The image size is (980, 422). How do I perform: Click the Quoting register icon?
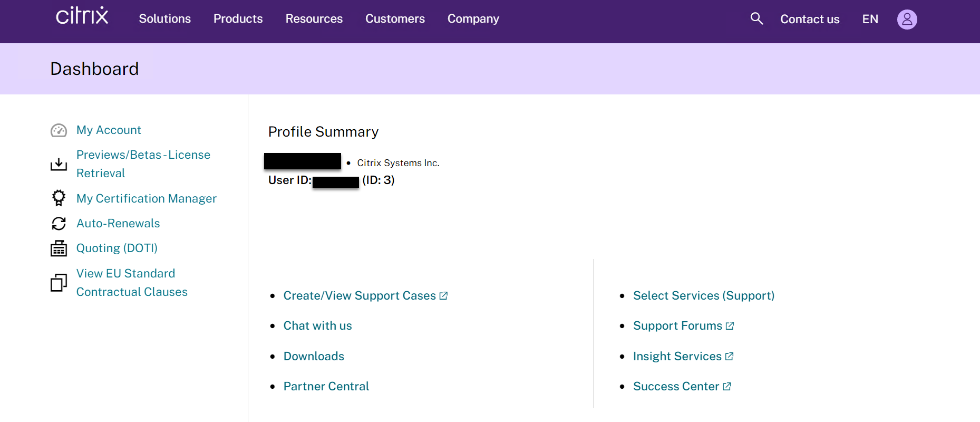tap(59, 248)
